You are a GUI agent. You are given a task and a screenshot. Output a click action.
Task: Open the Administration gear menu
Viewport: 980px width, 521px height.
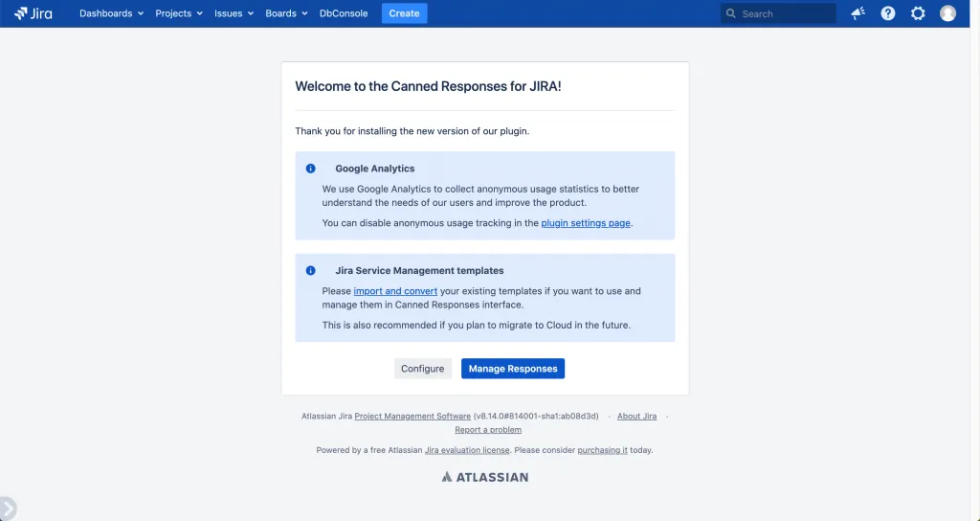tap(918, 13)
